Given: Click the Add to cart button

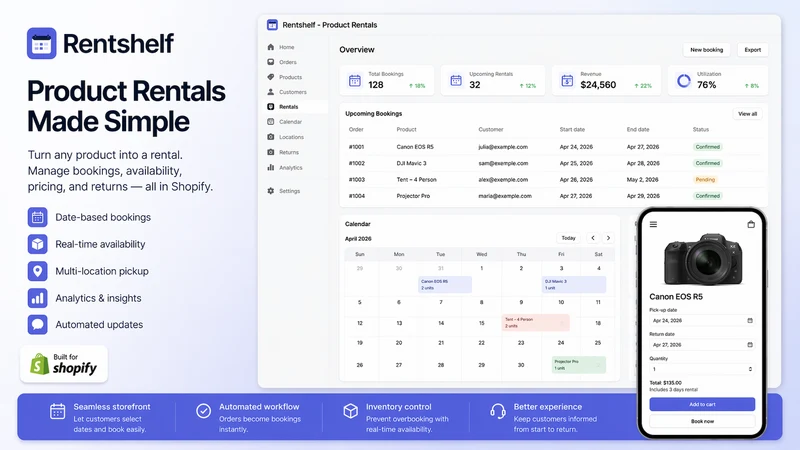Looking at the screenshot, I should click(x=702, y=404).
